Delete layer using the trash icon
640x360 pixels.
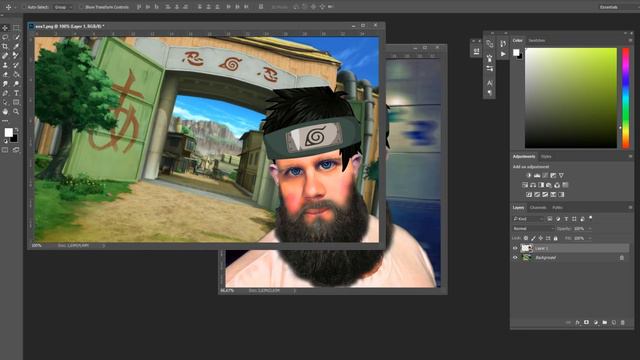pos(622,322)
